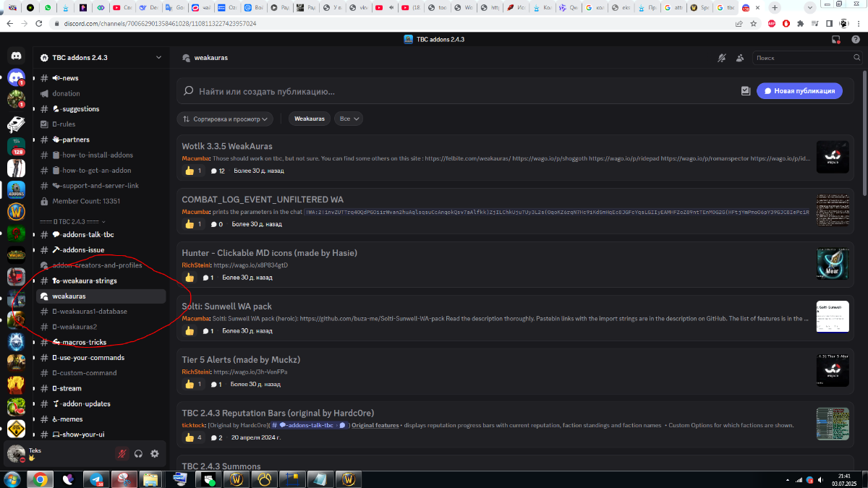This screenshot has width=868, height=488.
Task: Open the white wolf server icon
Action: click(x=16, y=341)
